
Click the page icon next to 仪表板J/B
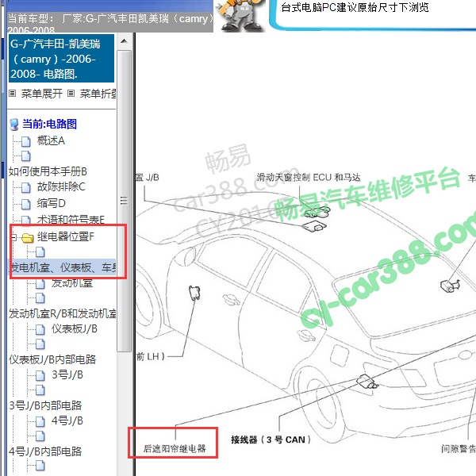pyautogui.click(x=40, y=329)
